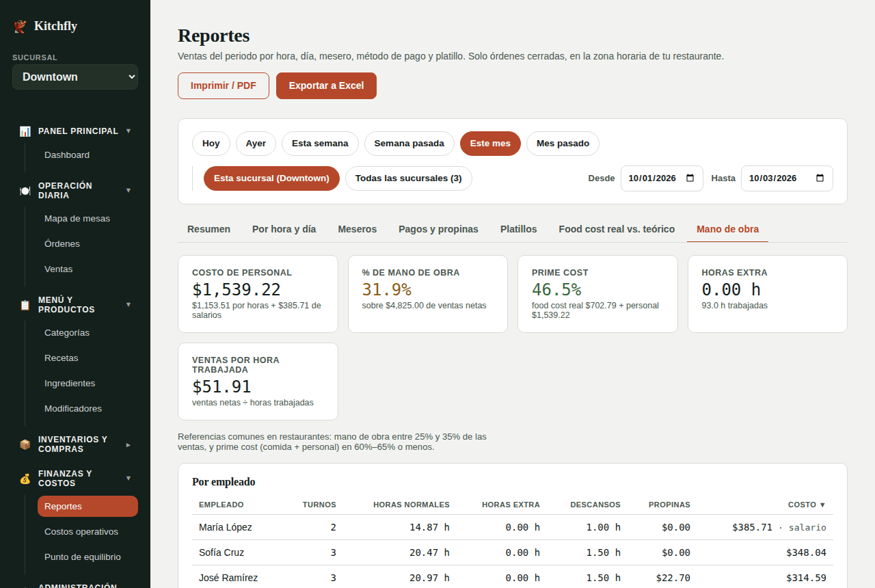Select the Mano de obra tab

727,229
